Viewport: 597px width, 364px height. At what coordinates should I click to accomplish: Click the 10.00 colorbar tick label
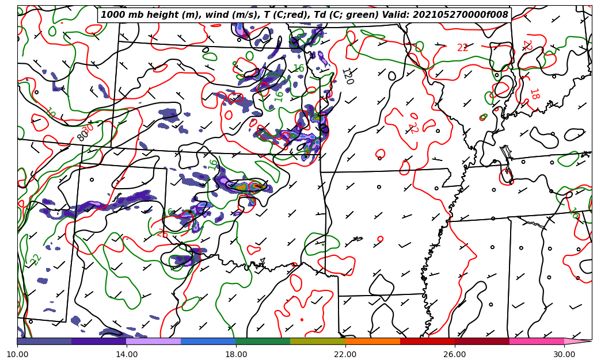point(17,354)
